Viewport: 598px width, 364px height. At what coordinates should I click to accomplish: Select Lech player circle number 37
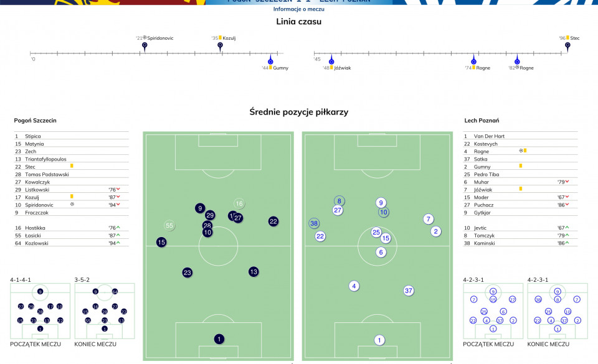tap(409, 291)
